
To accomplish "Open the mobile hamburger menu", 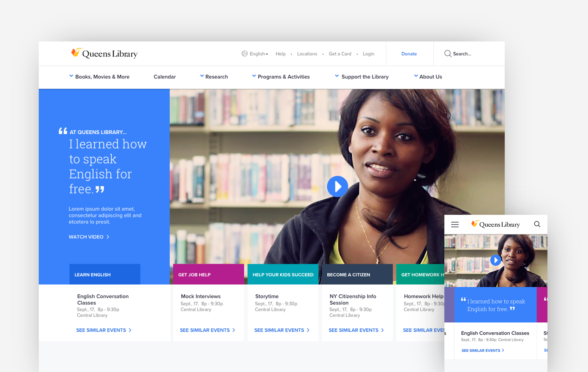I will (x=455, y=225).
